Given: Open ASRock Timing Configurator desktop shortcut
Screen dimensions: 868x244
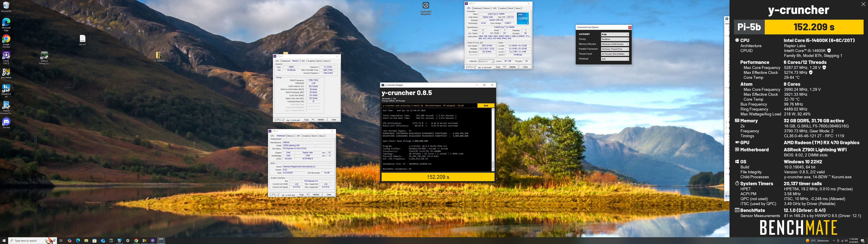Looking at the screenshot, I should click(x=44, y=58).
